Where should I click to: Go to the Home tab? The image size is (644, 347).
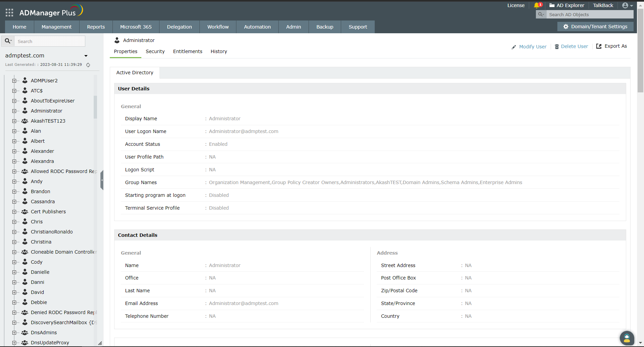pyautogui.click(x=19, y=27)
